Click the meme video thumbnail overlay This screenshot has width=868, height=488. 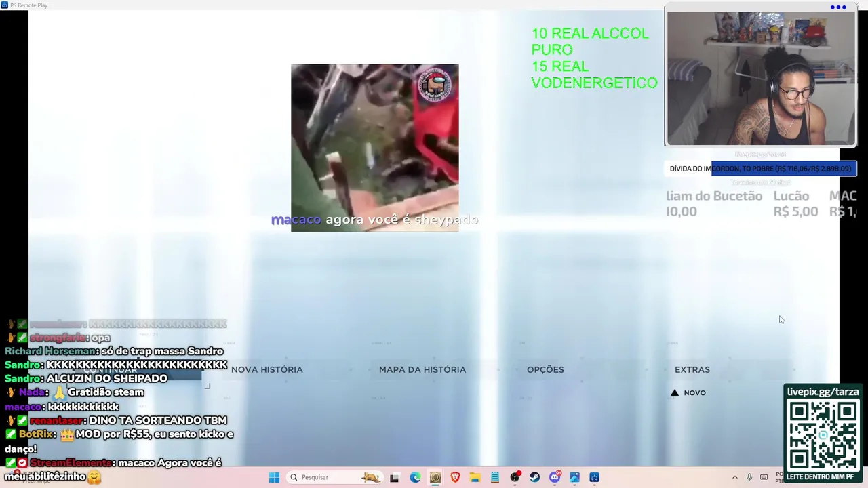coord(374,148)
